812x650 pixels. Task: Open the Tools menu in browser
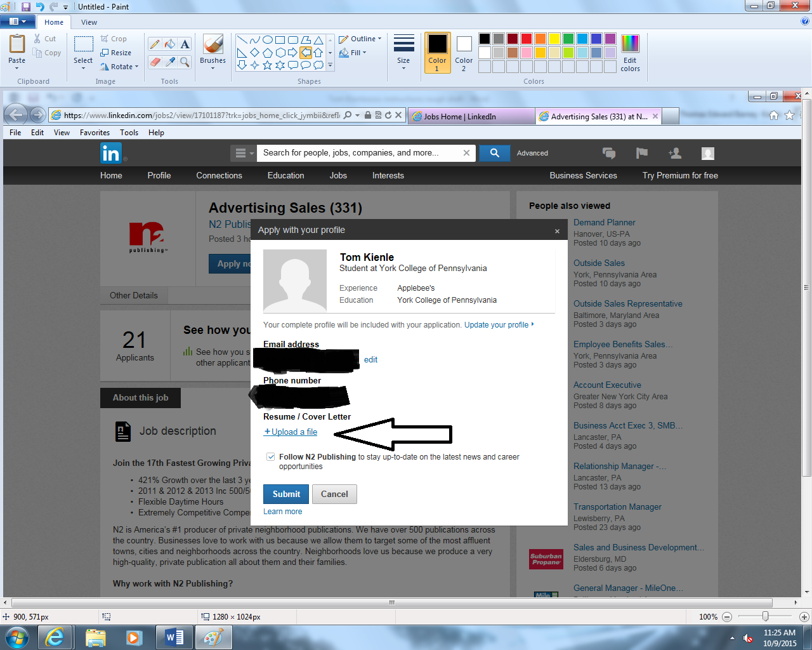(129, 133)
